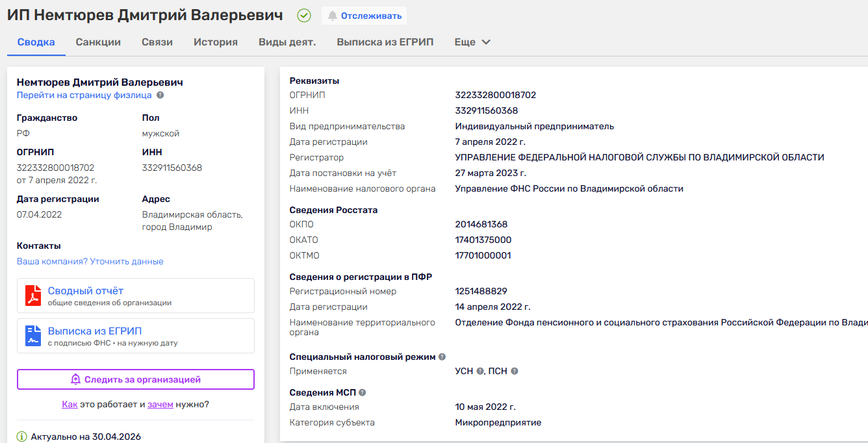
Task: Click the question mark icon after ПСН
Action: [x=514, y=372]
